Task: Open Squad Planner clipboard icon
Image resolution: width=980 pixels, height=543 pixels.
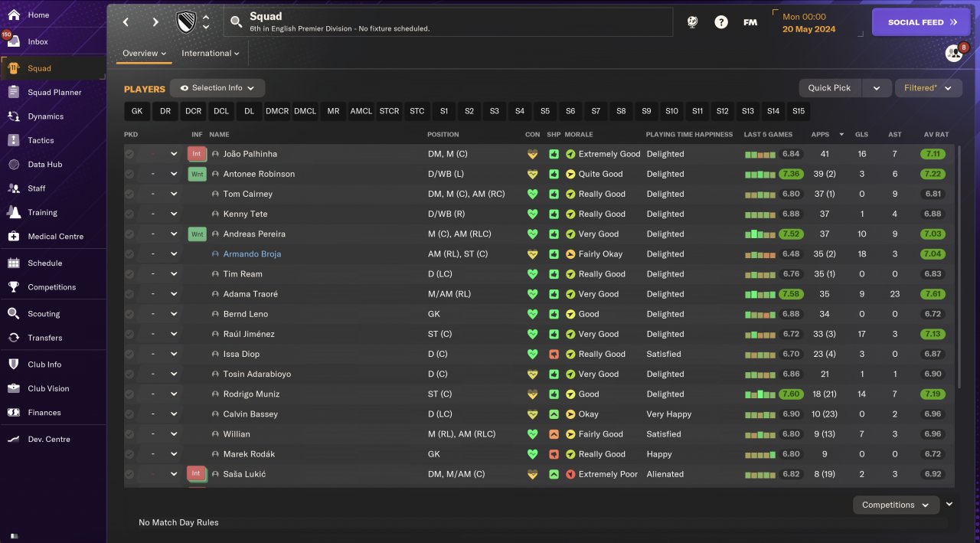Action: click(14, 92)
